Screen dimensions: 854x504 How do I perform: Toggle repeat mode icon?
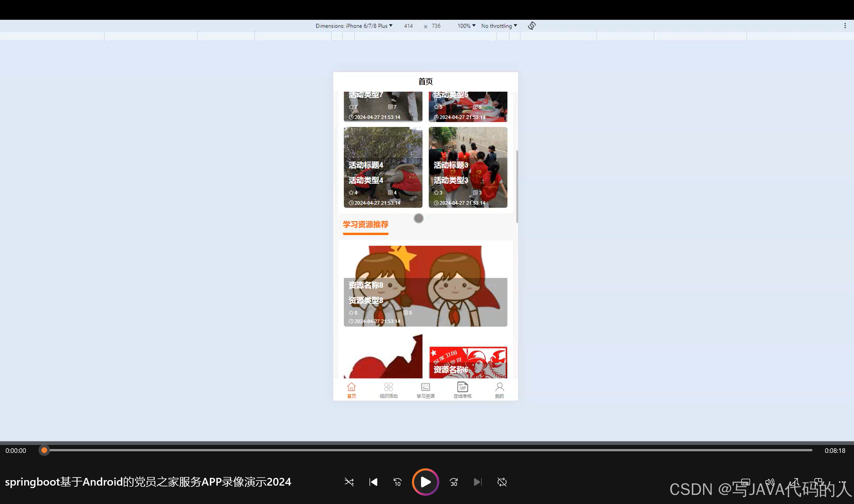click(502, 482)
